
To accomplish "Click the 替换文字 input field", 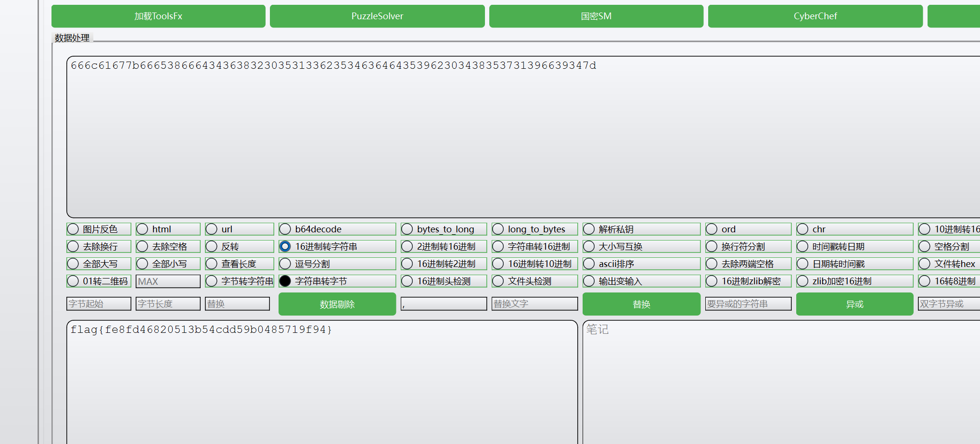I will tap(534, 304).
